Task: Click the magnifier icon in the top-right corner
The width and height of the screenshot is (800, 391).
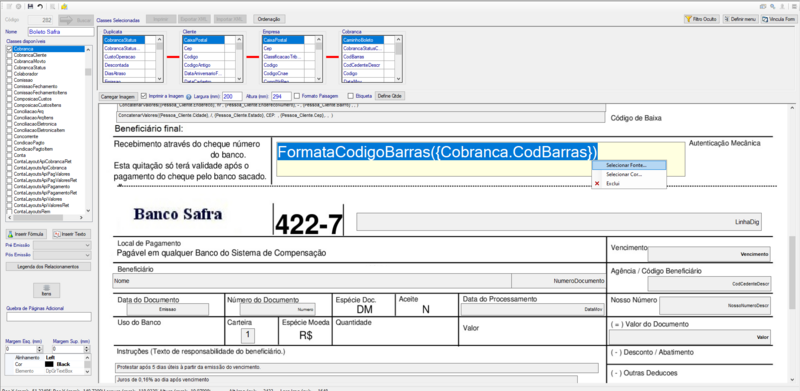Action: [773, 6]
